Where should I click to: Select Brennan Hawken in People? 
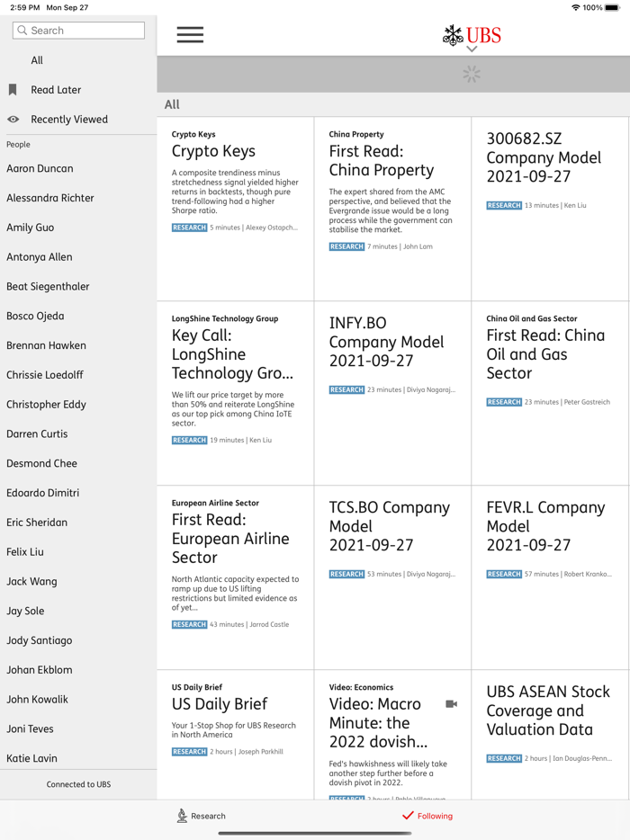coord(46,345)
